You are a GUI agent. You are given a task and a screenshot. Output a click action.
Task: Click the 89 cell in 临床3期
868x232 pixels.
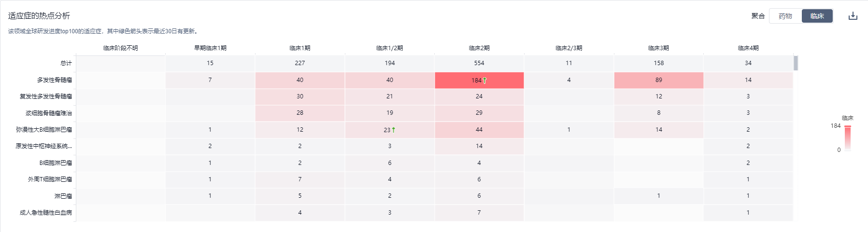pos(659,80)
